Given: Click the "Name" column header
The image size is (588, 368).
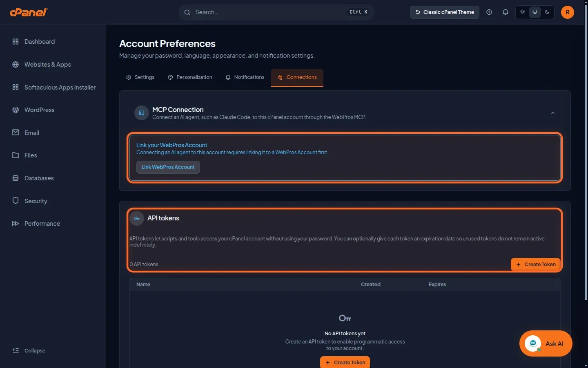Looking at the screenshot, I should tap(143, 285).
